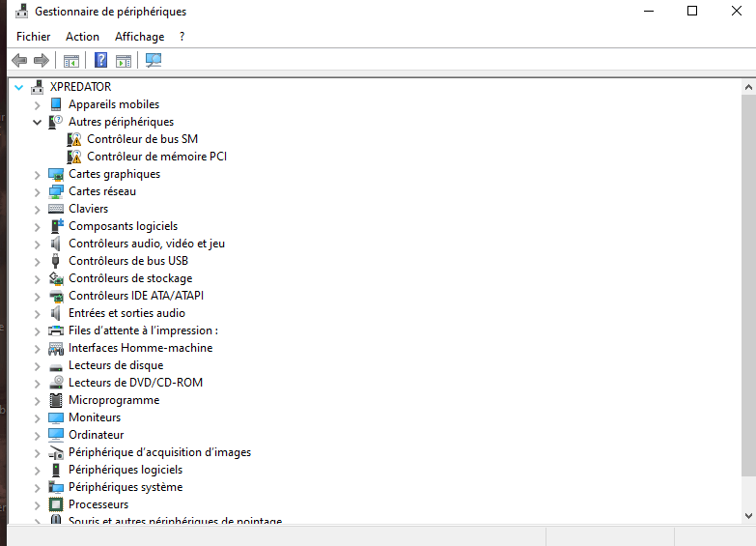Image resolution: width=756 pixels, height=546 pixels.
Task: Collapse the Autres périphériques category
Action: [x=37, y=122]
